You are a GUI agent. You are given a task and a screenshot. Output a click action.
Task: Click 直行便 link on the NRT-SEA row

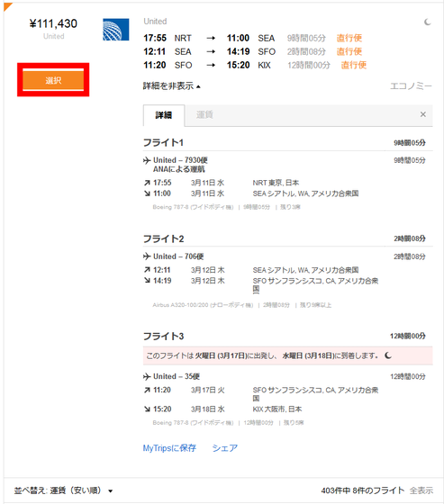349,38
